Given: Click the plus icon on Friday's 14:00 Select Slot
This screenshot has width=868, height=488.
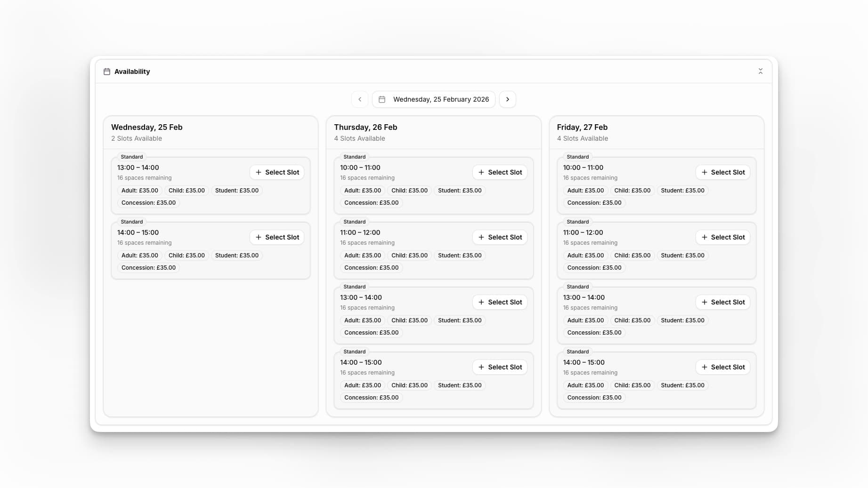Looking at the screenshot, I should point(705,367).
